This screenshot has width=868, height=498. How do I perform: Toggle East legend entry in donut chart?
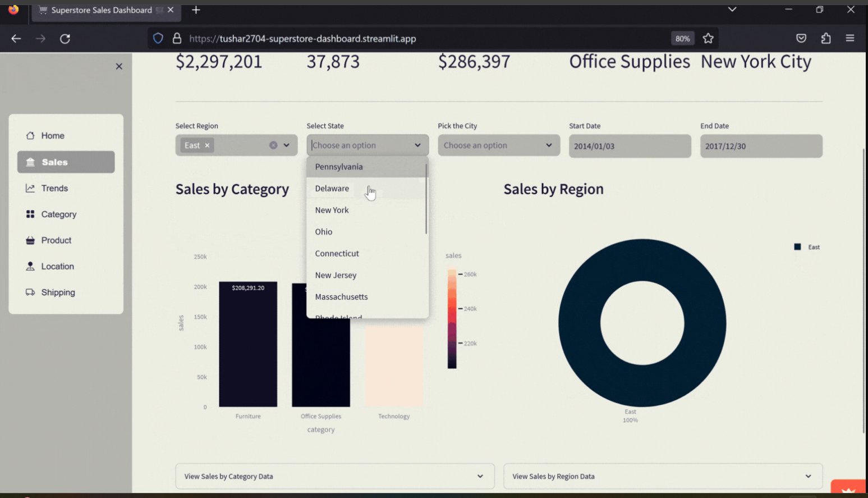click(807, 247)
